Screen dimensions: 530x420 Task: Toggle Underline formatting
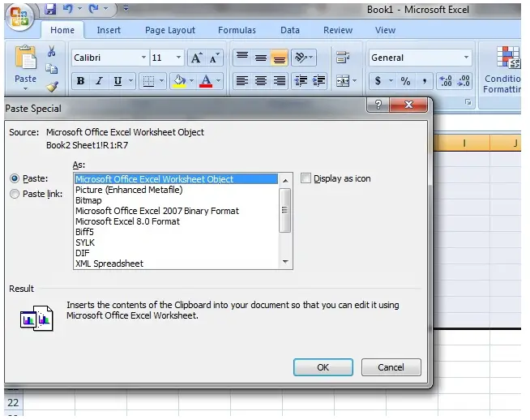[x=118, y=81]
